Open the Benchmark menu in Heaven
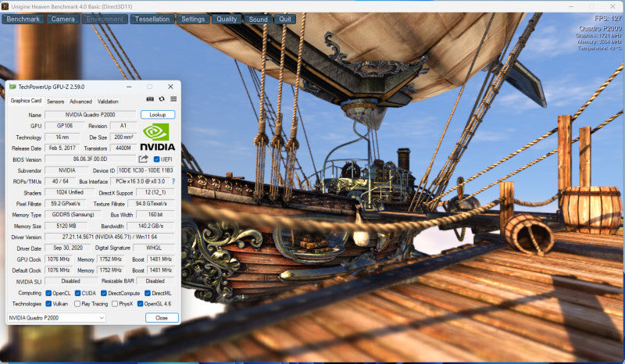625x364 pixels. 23,19
